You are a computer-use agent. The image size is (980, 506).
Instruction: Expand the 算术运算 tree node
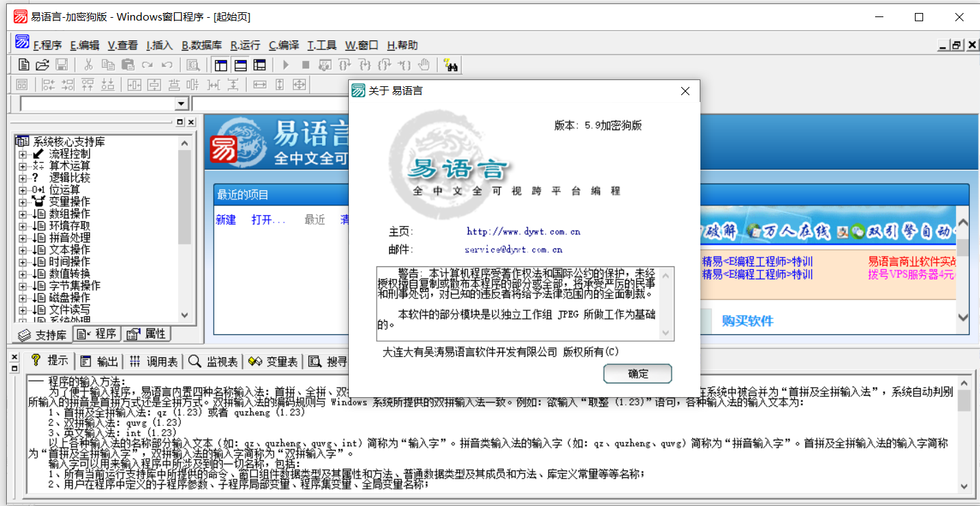pyautogui.click(x=23, y=166)
